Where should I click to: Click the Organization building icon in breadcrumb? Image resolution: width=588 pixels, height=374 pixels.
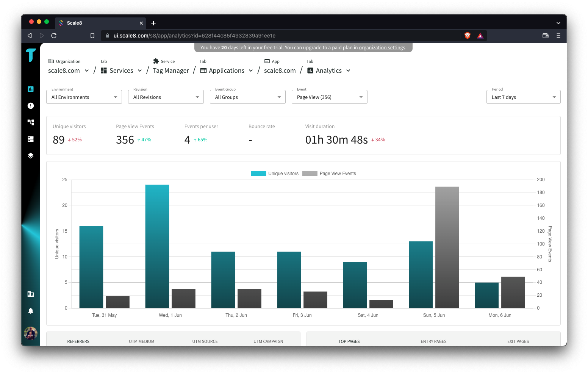[51, 61]
